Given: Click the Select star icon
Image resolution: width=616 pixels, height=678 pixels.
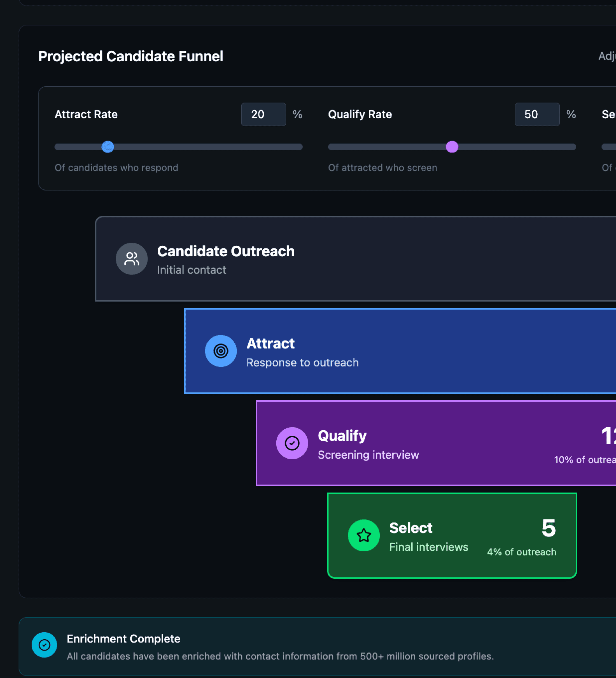Looking at the screenshot, I should [364, 535].
